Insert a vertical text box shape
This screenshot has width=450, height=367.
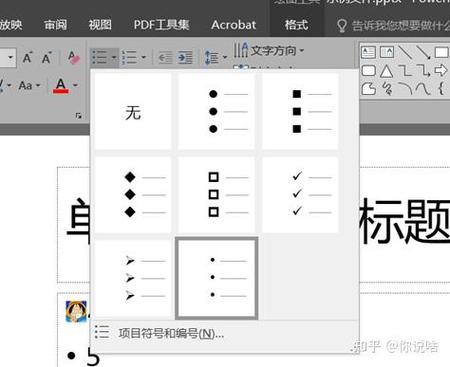[x=387, y=52]
